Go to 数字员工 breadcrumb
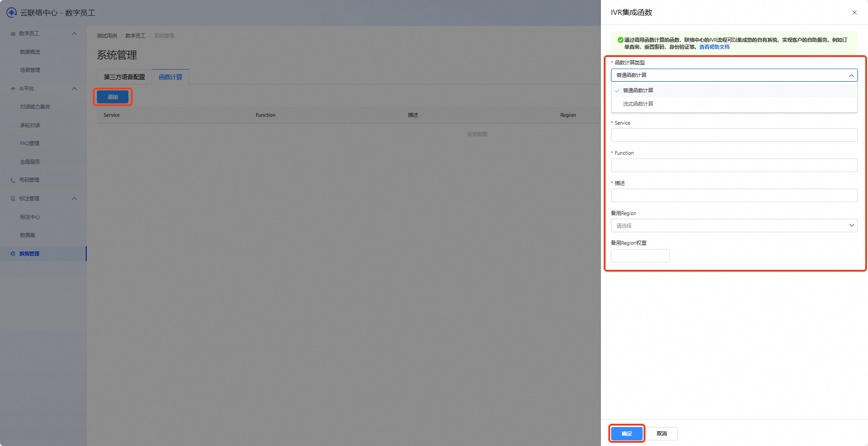 [135, 36]
